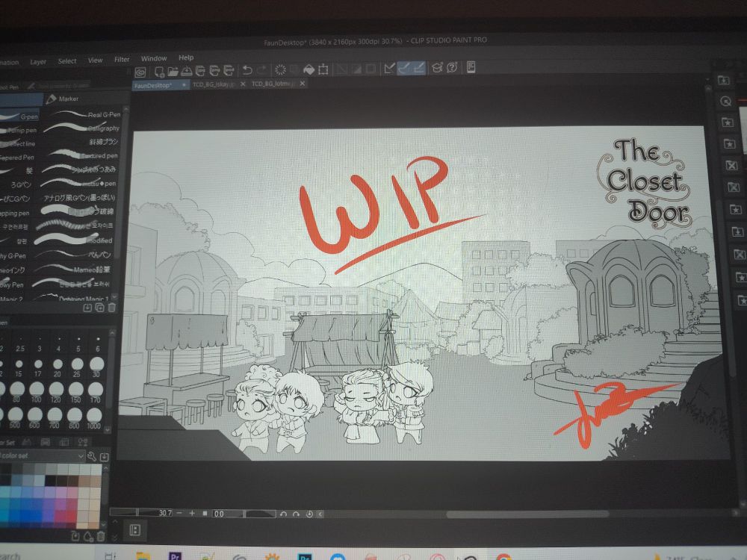Pick the red swatch in color set
The image size is (747, 560).
point(71,516)
